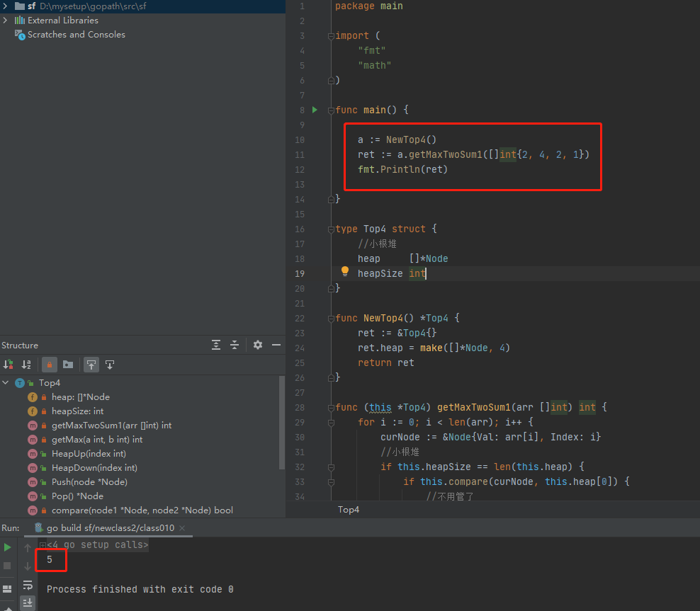Viewport: 700px width, 611px height.
Task: Click the Top4 type icon in Structure
Action: 20,382
